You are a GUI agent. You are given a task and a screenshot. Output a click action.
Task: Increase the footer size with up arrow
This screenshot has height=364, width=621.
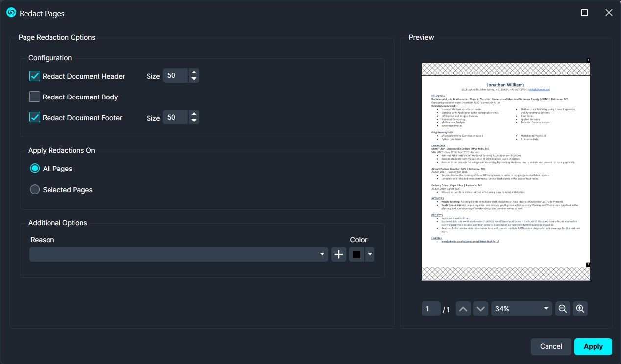point(194,114)
